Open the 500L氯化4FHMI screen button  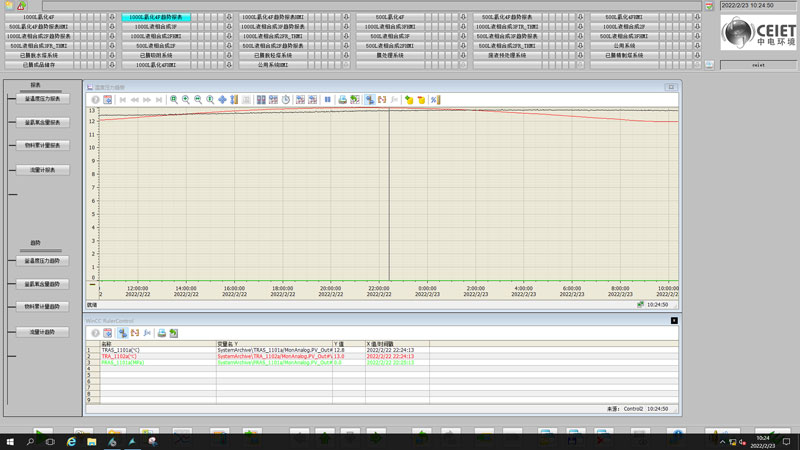click(x=624, y=17)
